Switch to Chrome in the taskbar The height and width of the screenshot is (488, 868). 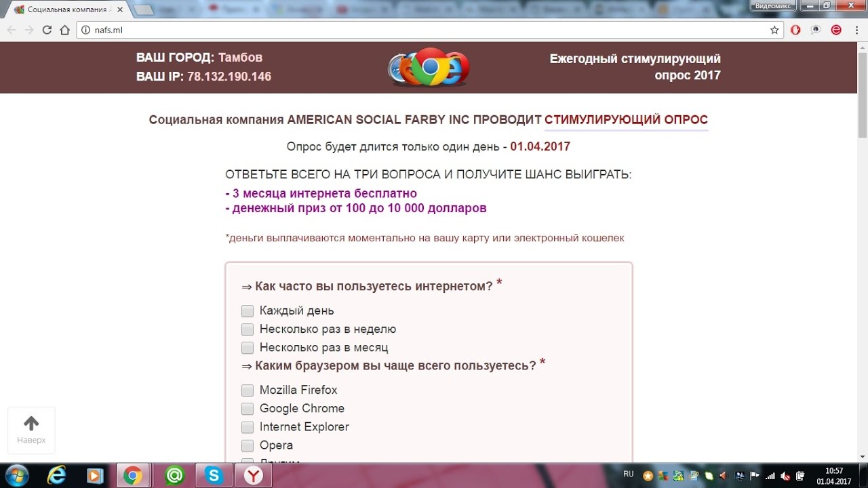(x=134, y=476)
